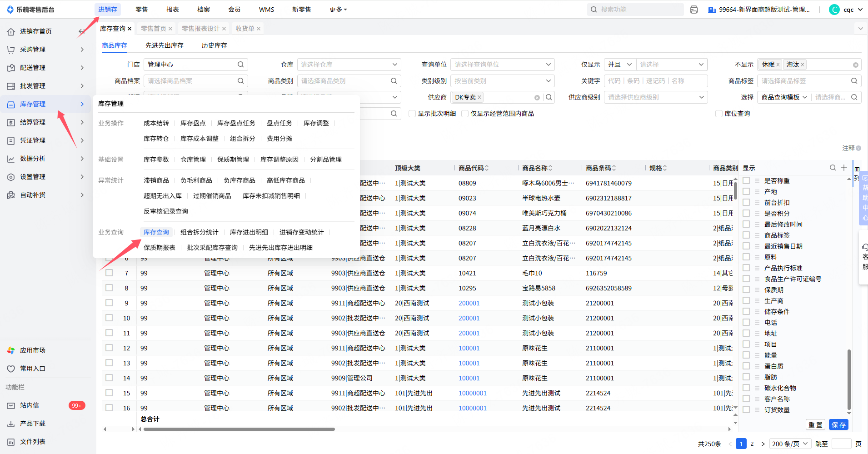This screenshot has height=454, width=868.
Task: Open 应用市场 from the sidebar
Action: 33,350
